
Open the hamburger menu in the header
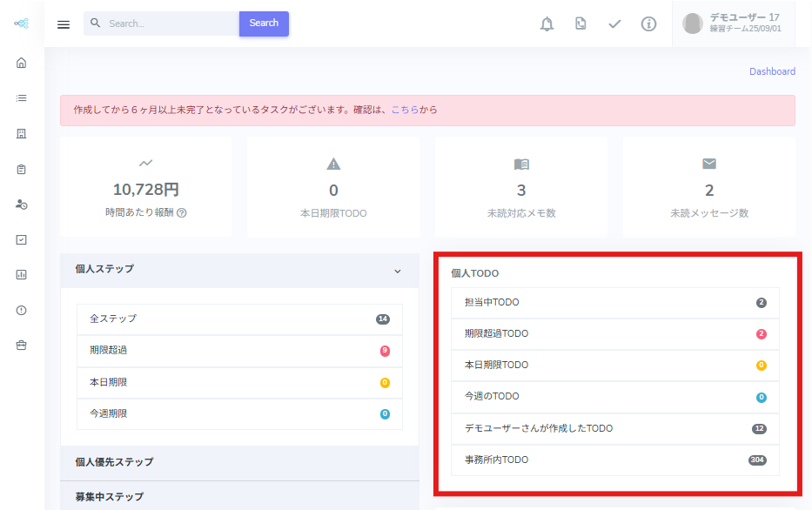point(64,24)
